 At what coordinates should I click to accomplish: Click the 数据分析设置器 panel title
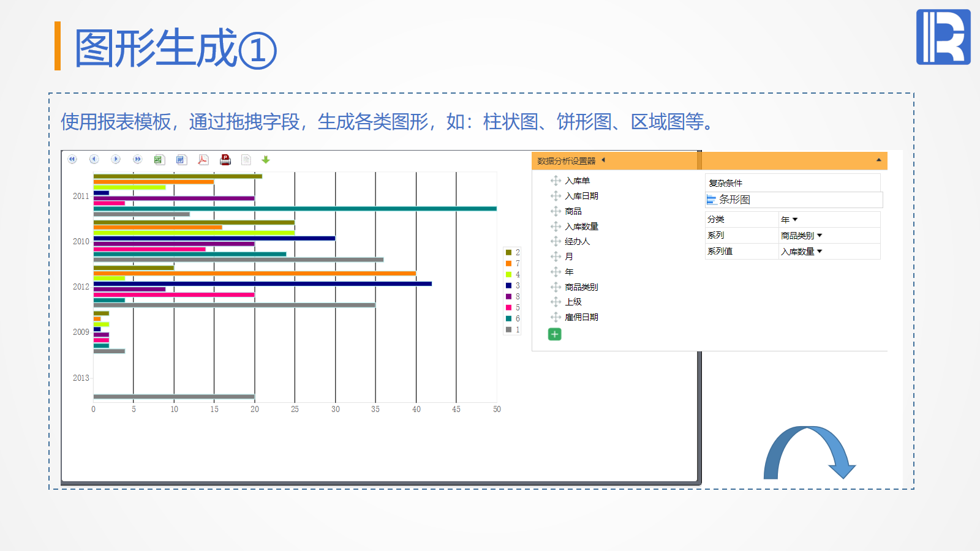tap(566, 160)
